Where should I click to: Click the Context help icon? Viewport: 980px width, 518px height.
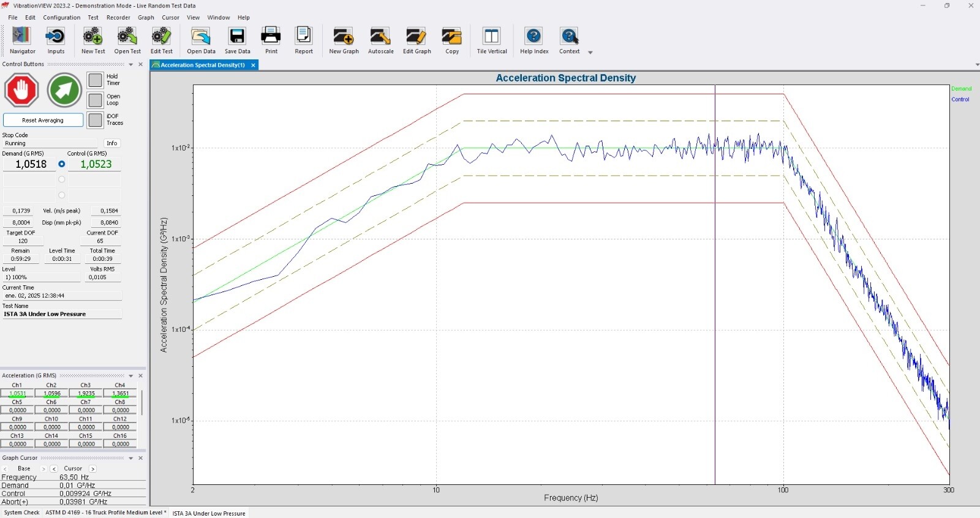click(569, 41)
